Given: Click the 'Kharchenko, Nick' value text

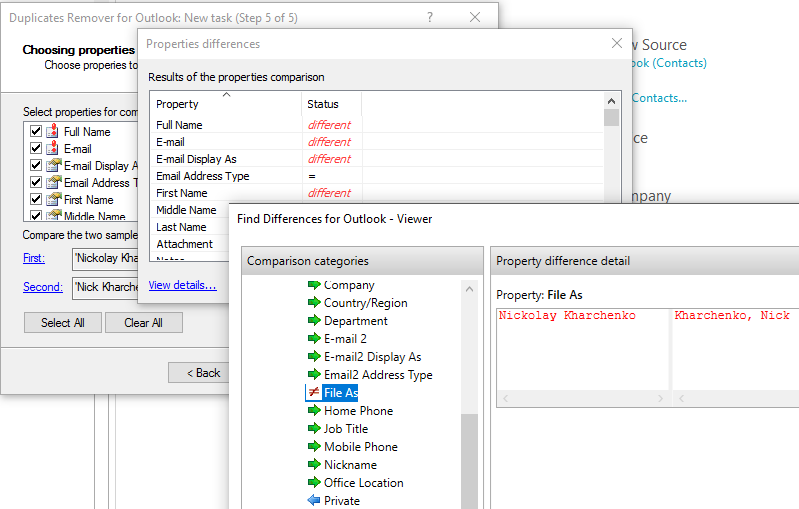Looking at the screenshot, I should click(732, 315).
